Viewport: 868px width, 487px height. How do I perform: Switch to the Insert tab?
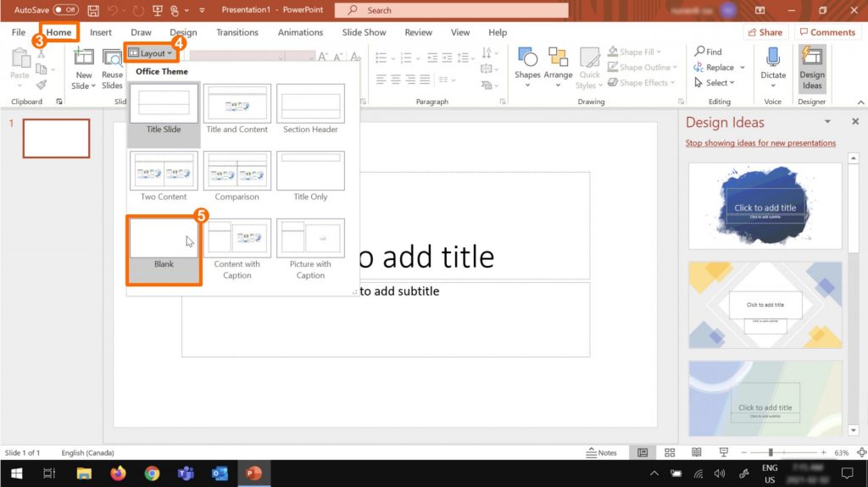(101, 32)
